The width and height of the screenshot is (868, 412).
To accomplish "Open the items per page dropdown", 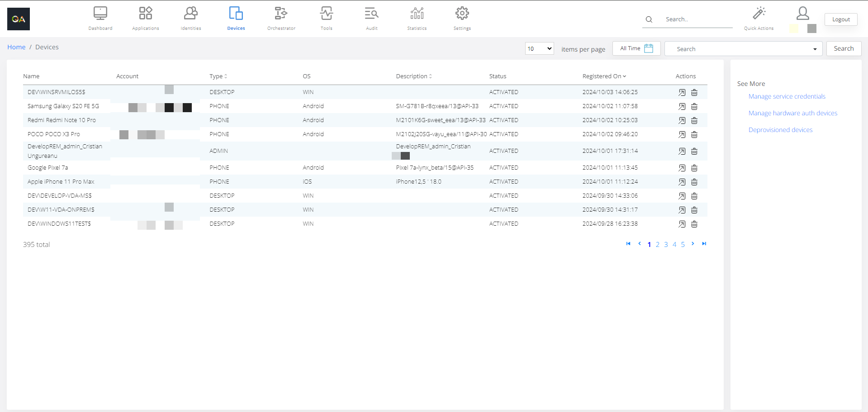I will point(539,48).
